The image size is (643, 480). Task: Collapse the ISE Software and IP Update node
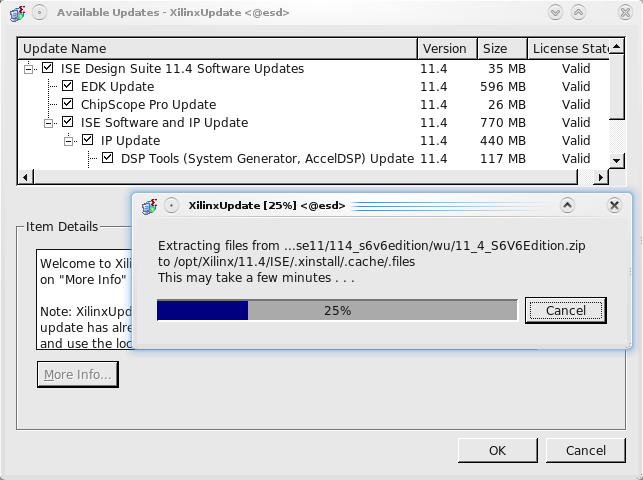tap(50, 123)
